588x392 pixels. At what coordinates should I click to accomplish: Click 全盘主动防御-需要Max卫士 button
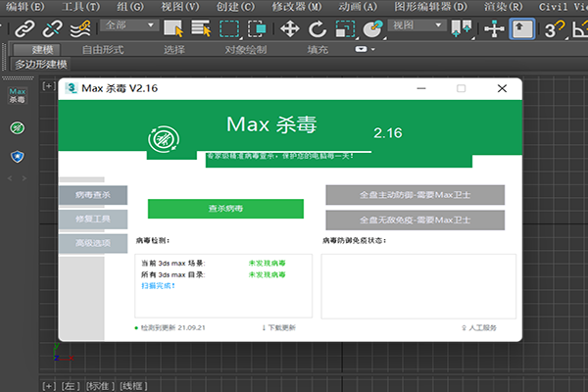(x=416, y=195)
